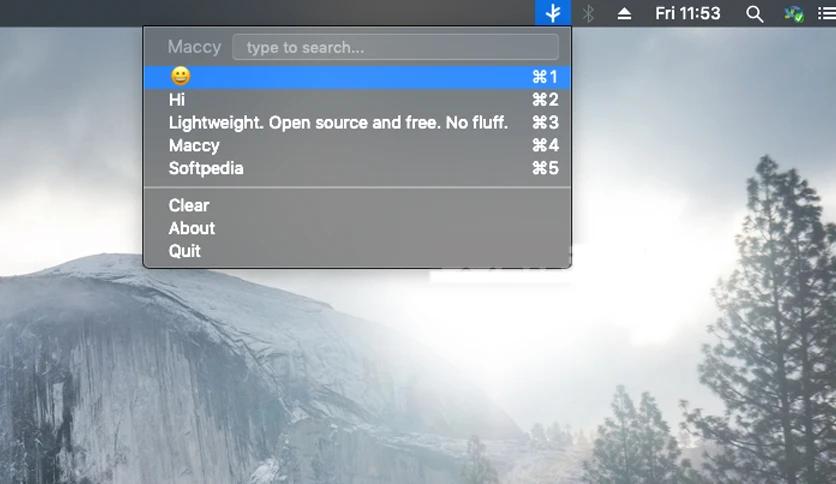836x484 pixels.
Task: Click the ⌘2 shortcut hint
Action: 545,100
